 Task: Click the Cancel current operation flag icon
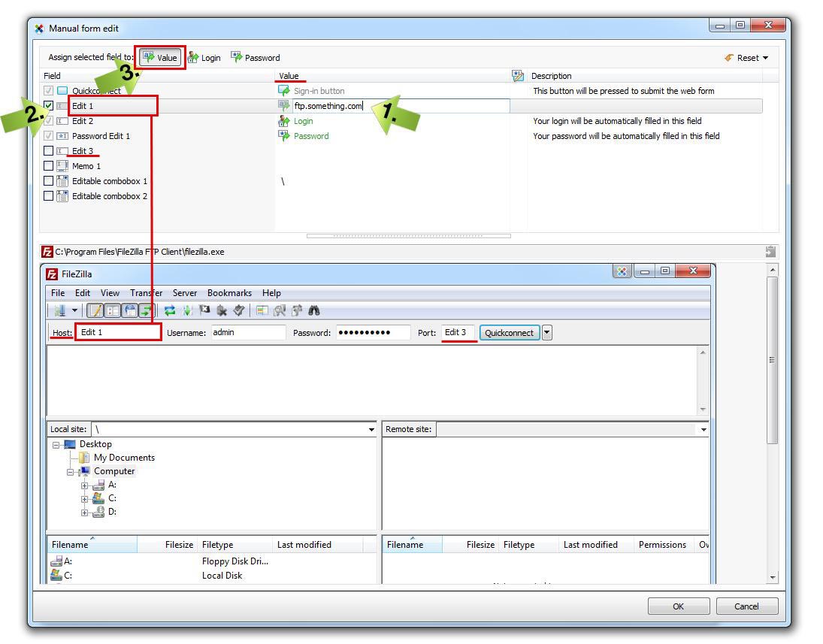(x=204, y=310)
